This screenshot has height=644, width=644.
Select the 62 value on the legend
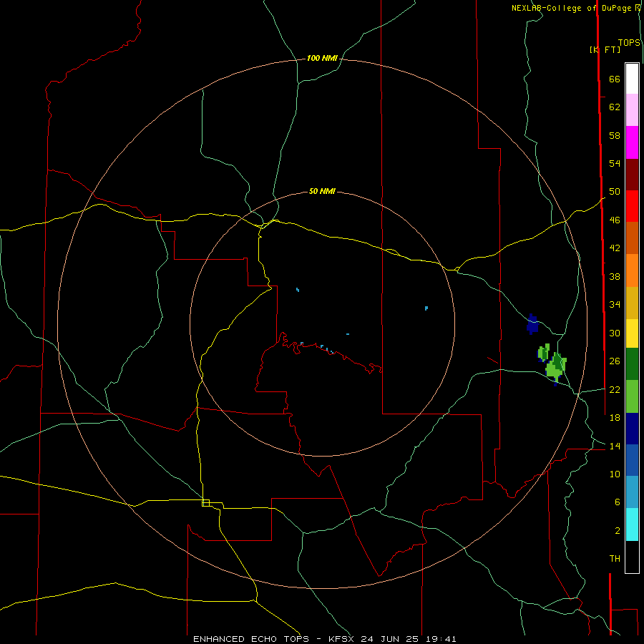pos(615,107)
